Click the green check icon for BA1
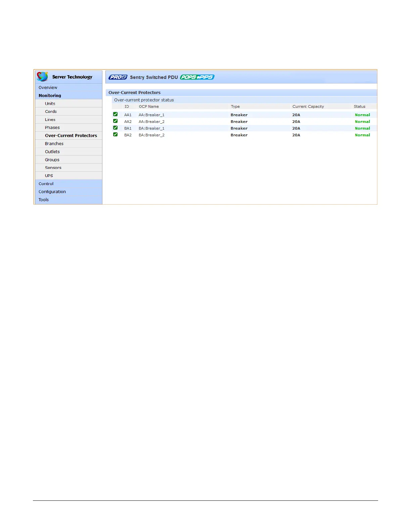This screenshot has width=411, height=532. [x=116, y=128]
